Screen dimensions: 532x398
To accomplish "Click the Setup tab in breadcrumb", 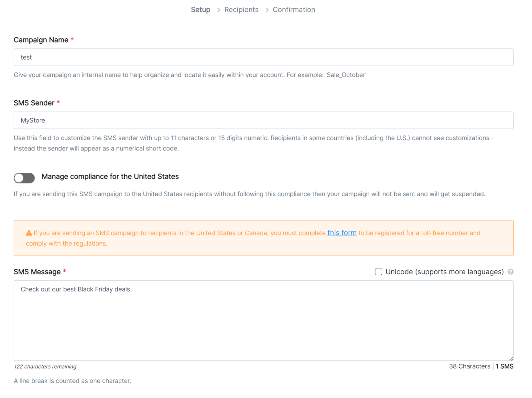I will click(200, 9).
